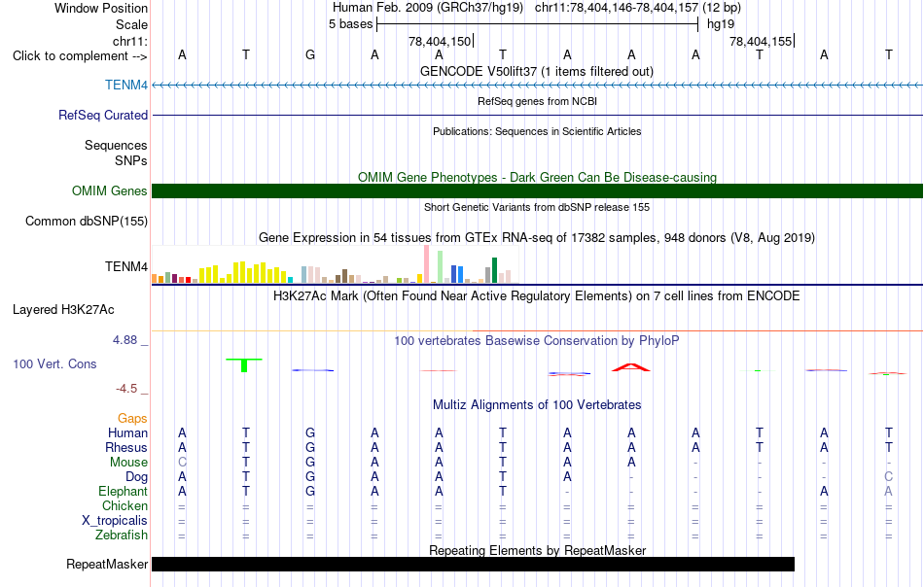Click 'Repeating Elements by RepeatMasker' title

pos(537,550)
